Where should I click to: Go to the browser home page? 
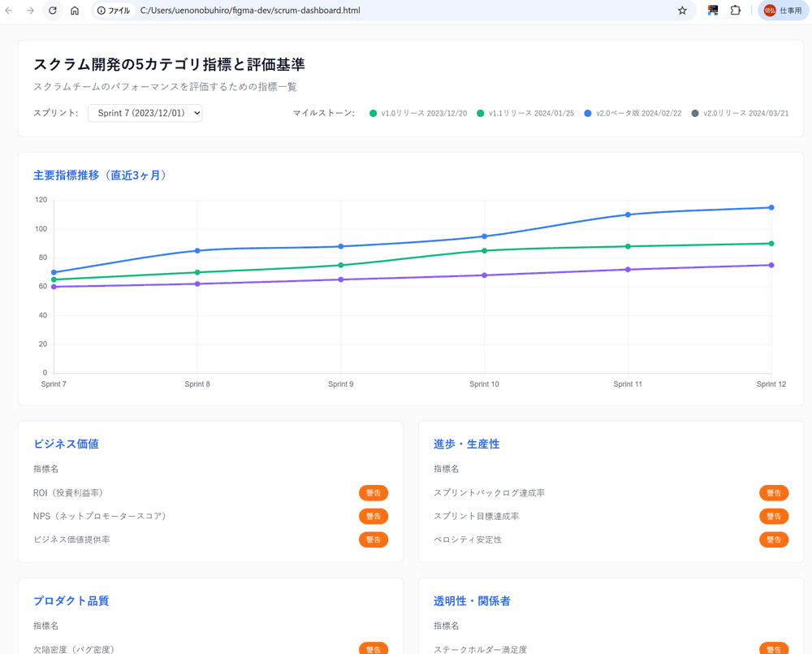pyautogui.click(x=75, y=11)
